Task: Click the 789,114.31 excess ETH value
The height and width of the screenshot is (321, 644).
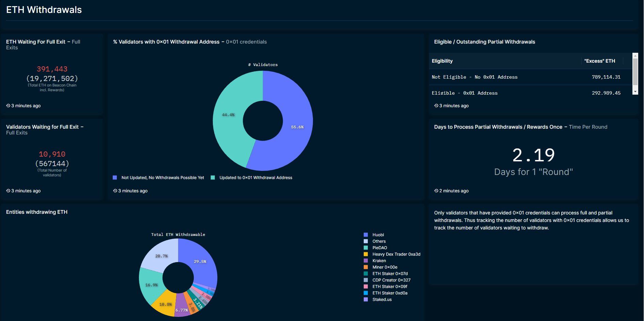Action: coord(606,77)
